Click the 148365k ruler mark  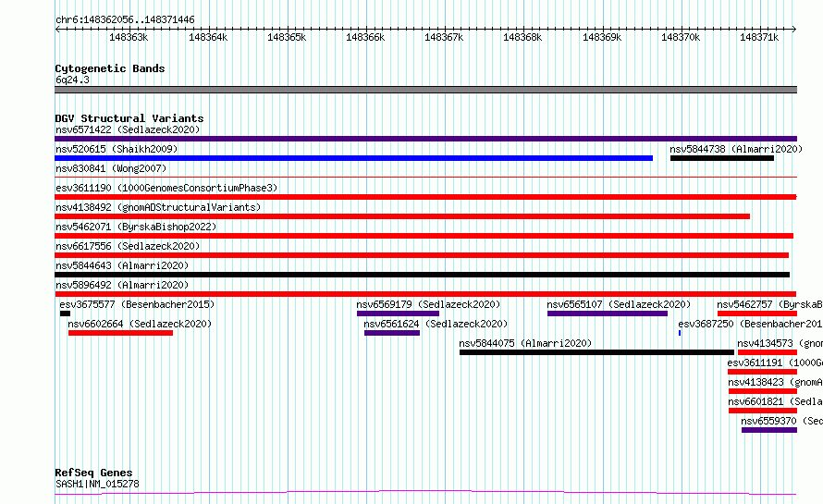tap(287, 37)
